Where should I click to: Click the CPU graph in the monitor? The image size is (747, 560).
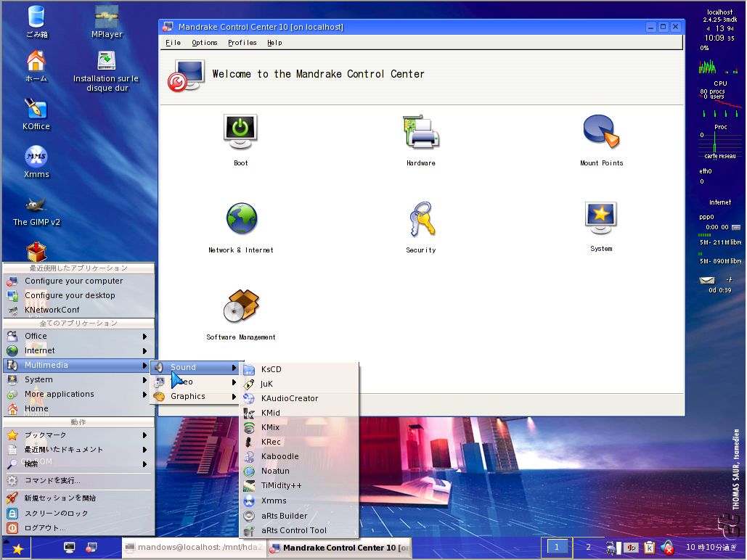coord(719,67)
